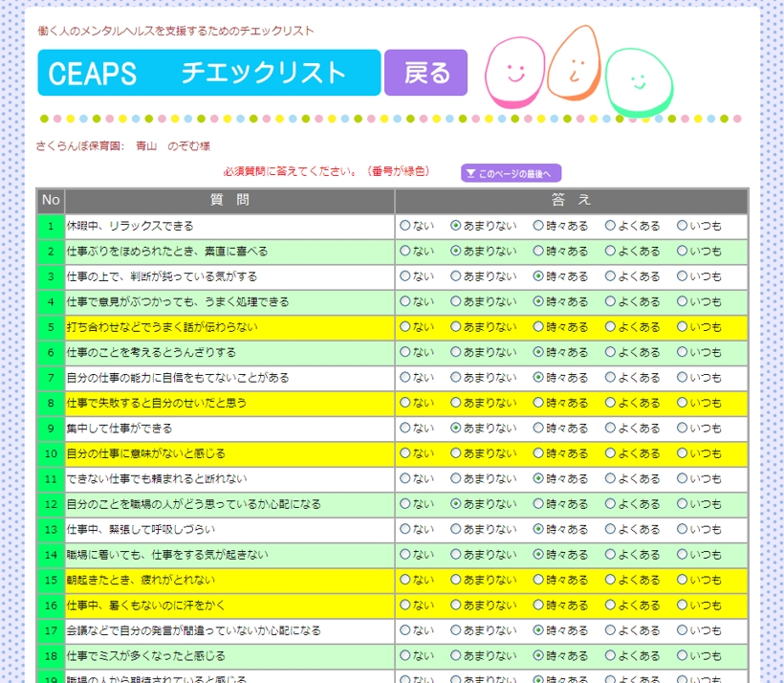Viewport: 784px width, 683px height.
Task: Jump to page end with このページの最後へ button
Action: (511, 173)
